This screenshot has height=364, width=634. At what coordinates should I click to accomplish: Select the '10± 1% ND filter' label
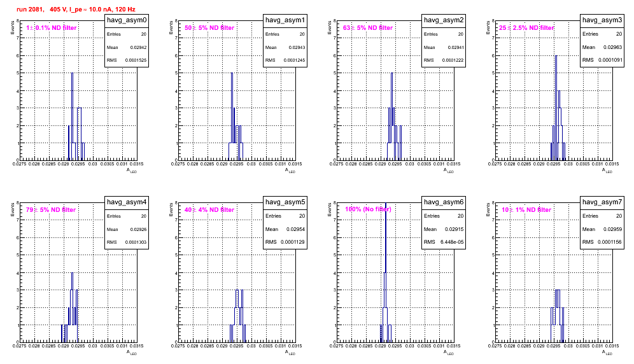526,210
